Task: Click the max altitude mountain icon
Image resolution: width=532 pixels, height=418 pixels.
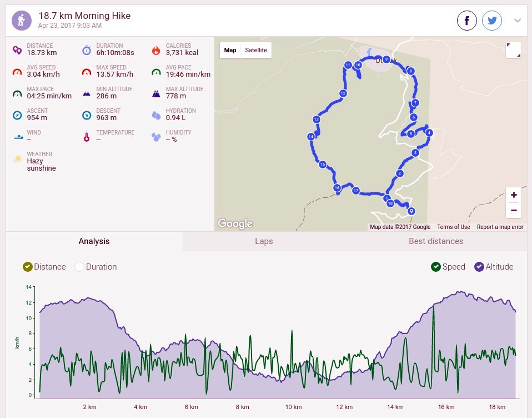Action: (x=156, y=94)
